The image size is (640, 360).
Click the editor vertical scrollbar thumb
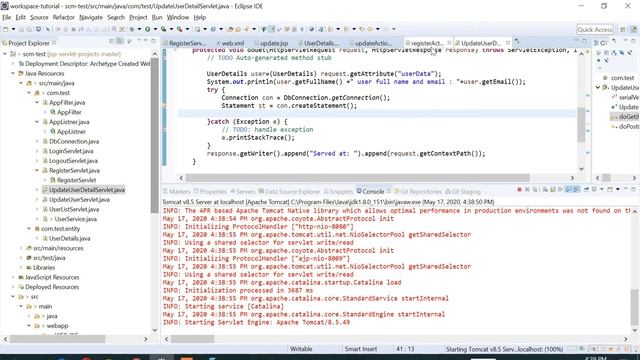(x=581, y=124)
